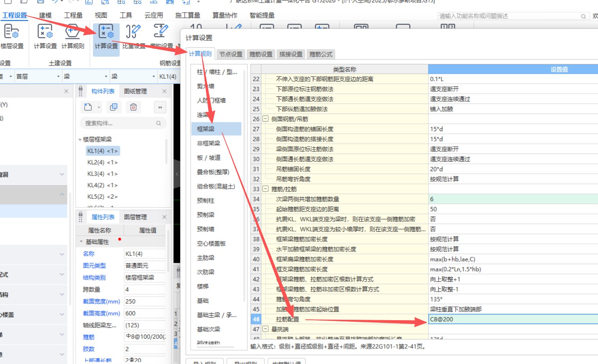Click the magnifier icon in the component search box
Screen dimensions: 598x364
159,123
